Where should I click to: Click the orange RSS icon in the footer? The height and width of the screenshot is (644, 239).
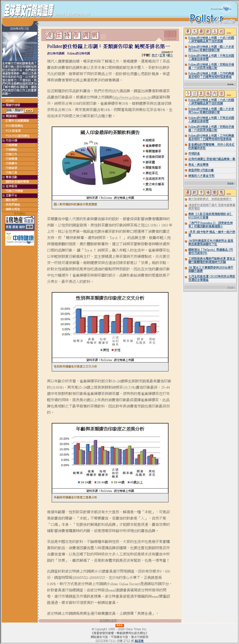pyautogui.click(x=119, y=625)
